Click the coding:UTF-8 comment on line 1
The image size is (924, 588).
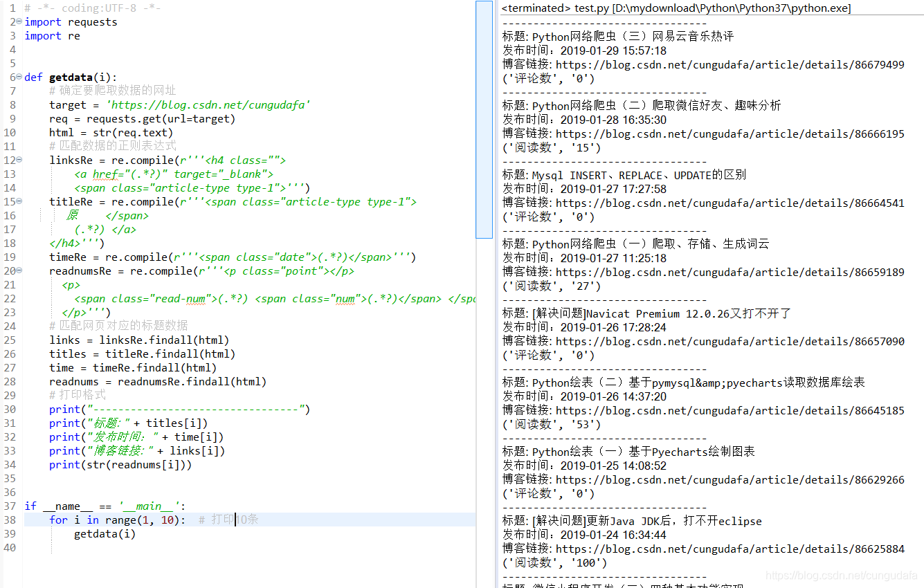(93, 8)
